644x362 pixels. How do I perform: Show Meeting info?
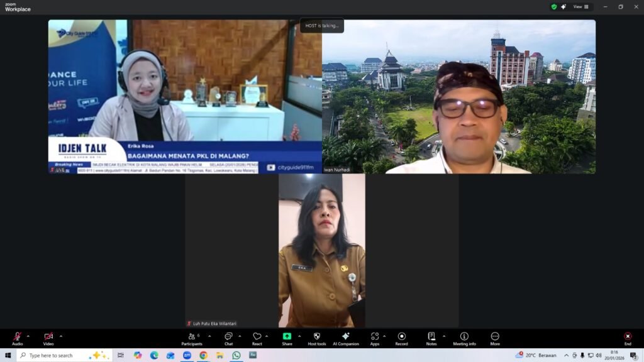point(464,337)
